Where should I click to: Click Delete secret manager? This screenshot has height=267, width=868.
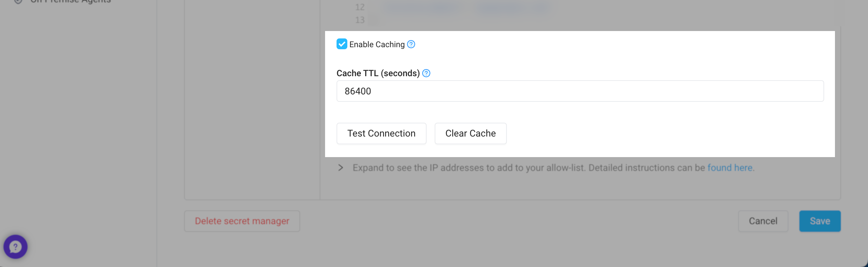coord(242,221)
